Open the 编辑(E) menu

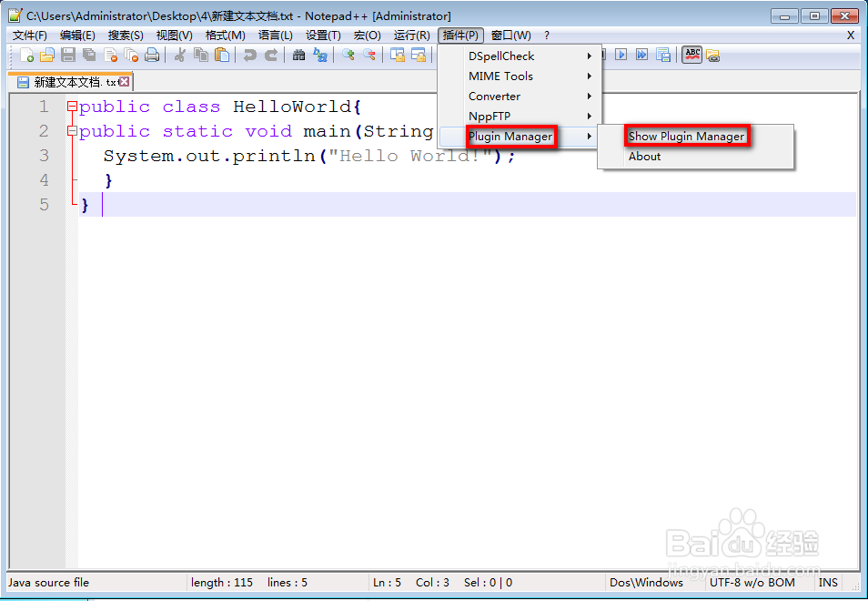[77, 36]
